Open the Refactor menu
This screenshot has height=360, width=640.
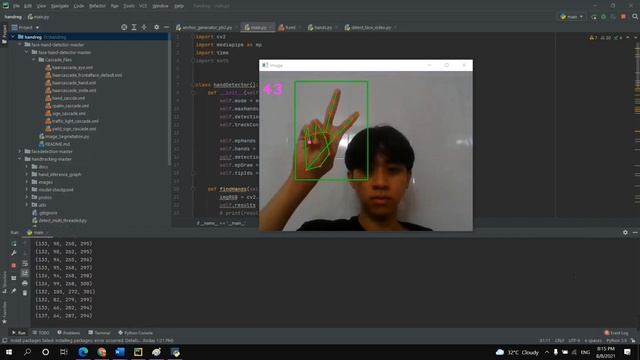pyautogui.click(x=97, y=6)
